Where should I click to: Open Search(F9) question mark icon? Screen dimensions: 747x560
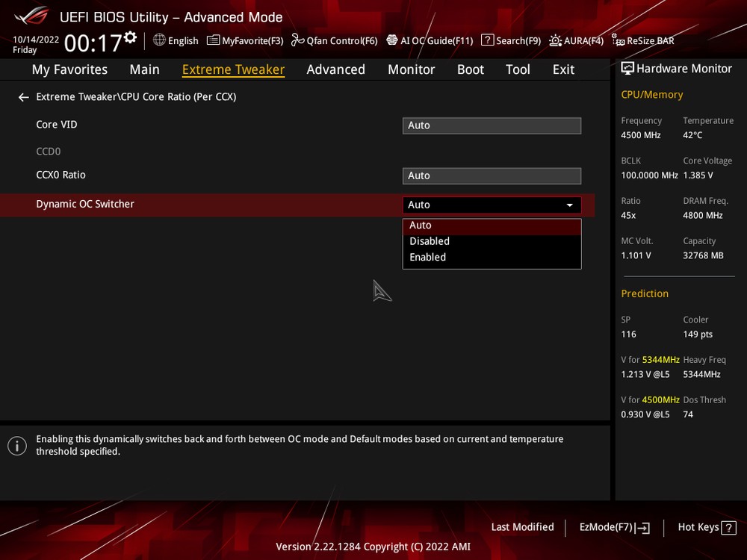(x=487, y=40)
